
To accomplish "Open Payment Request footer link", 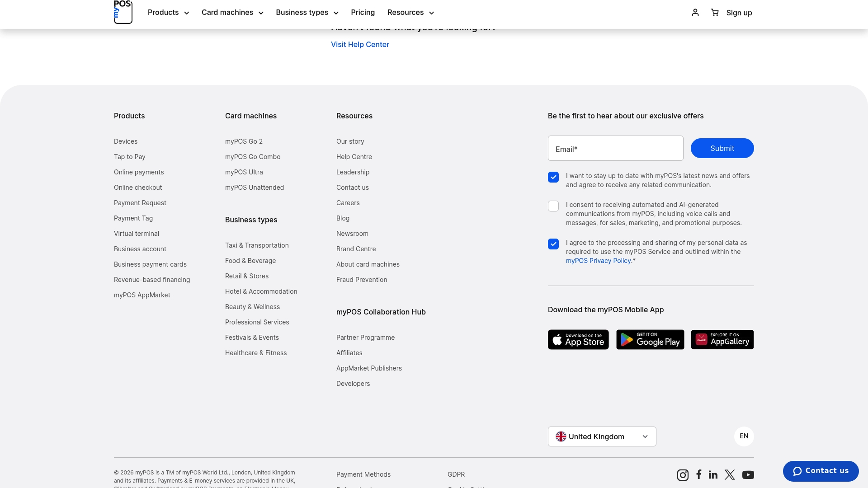I will coord(140,203).
